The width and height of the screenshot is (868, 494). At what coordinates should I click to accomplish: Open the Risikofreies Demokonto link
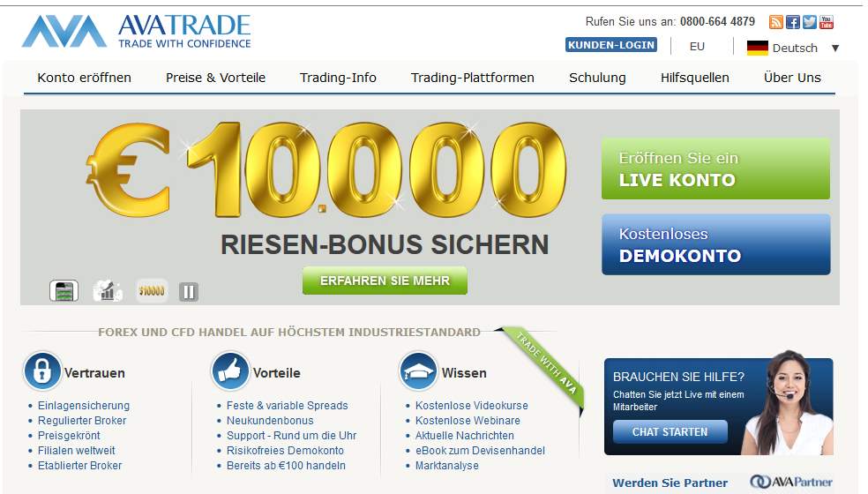point(285,450)
